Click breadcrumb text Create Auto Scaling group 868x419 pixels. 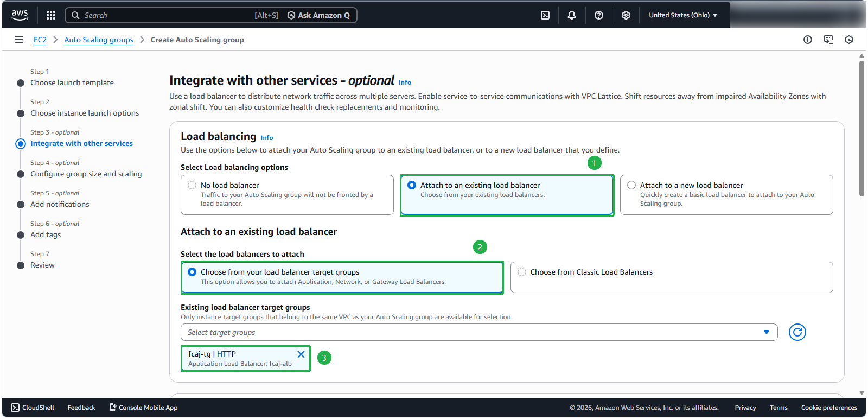point(197,40)
